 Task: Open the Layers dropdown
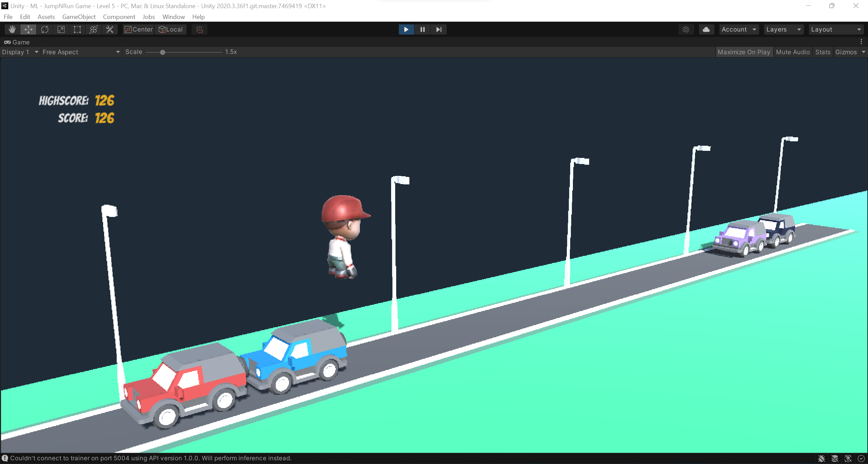(783, 29)
